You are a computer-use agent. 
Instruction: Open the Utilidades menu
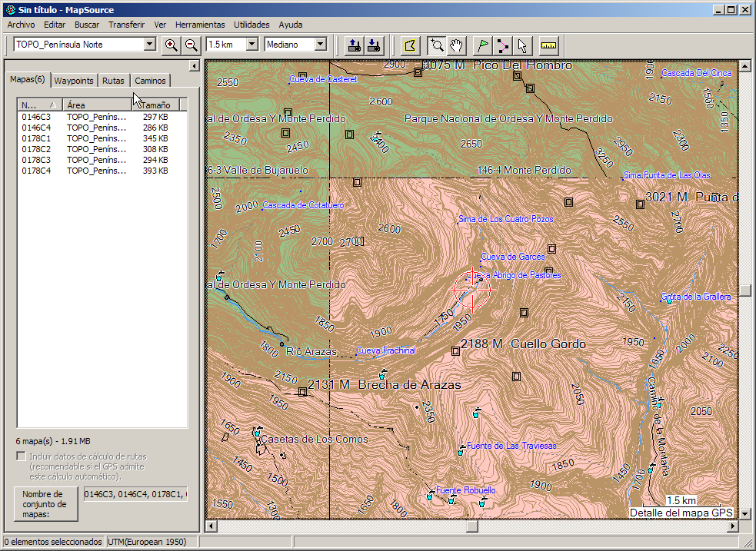pyautogui.click(x=251, y=25)
